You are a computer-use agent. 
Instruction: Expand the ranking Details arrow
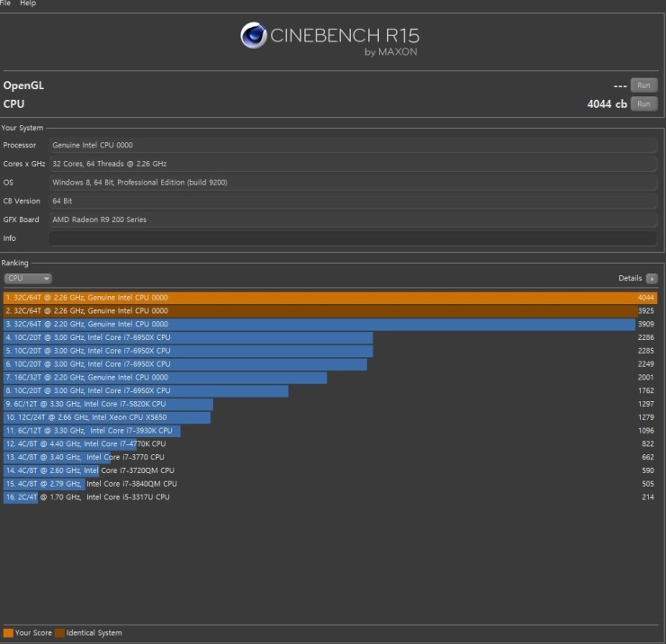tap(652, 279)
